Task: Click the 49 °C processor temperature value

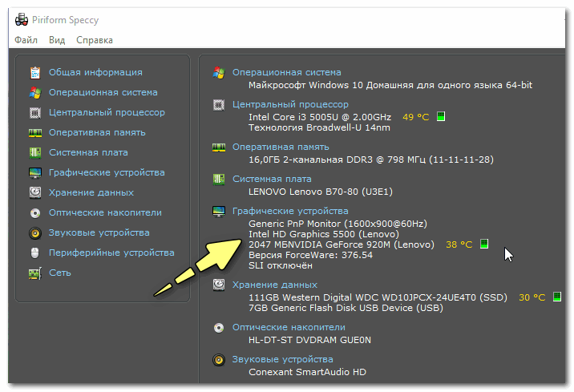Action: pos(416,117)
